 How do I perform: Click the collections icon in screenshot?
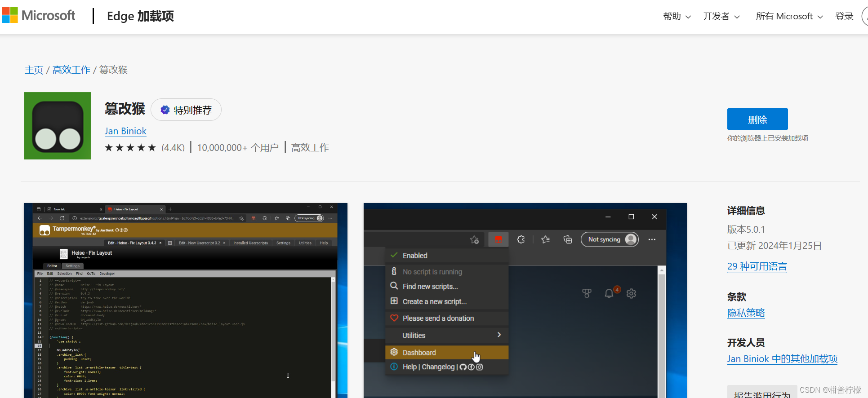568,239
